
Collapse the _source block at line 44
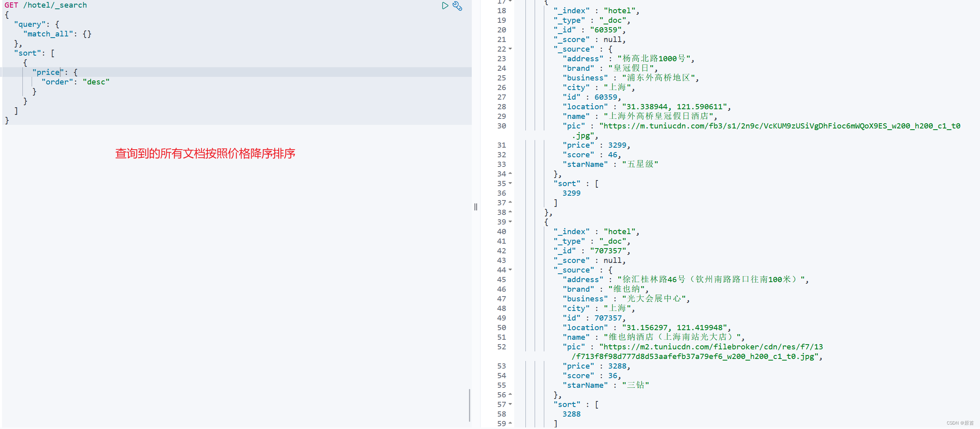(x=510, y=270)
